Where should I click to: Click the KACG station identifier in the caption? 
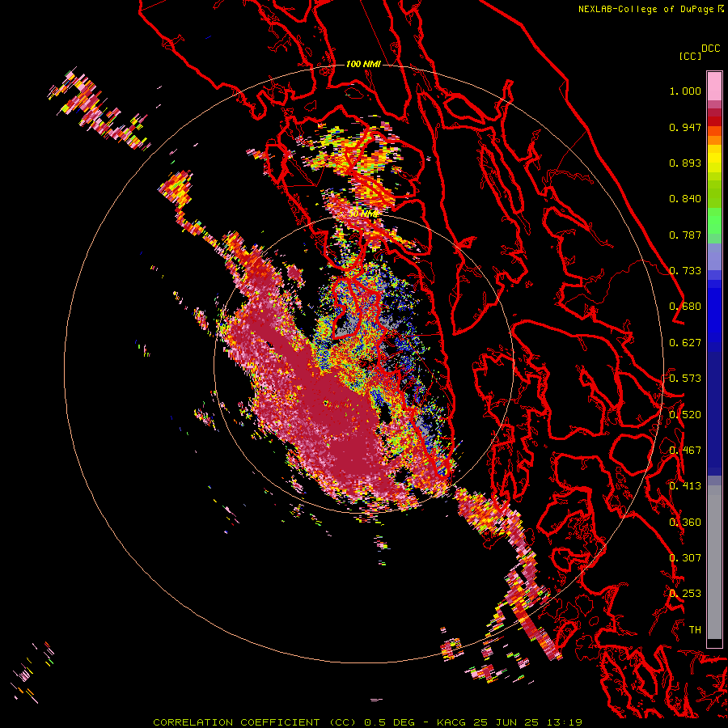point(453,722)
